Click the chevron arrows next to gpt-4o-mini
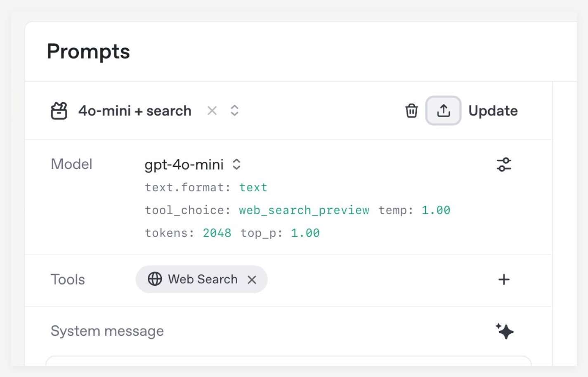588x377 pixels. click(236, 164)
